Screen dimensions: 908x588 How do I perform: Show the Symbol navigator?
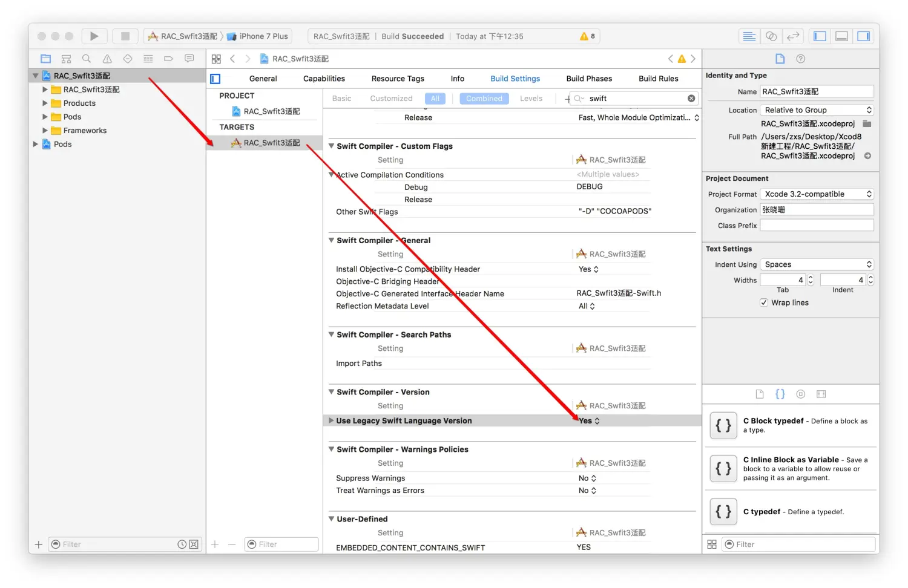click(66, 59)
